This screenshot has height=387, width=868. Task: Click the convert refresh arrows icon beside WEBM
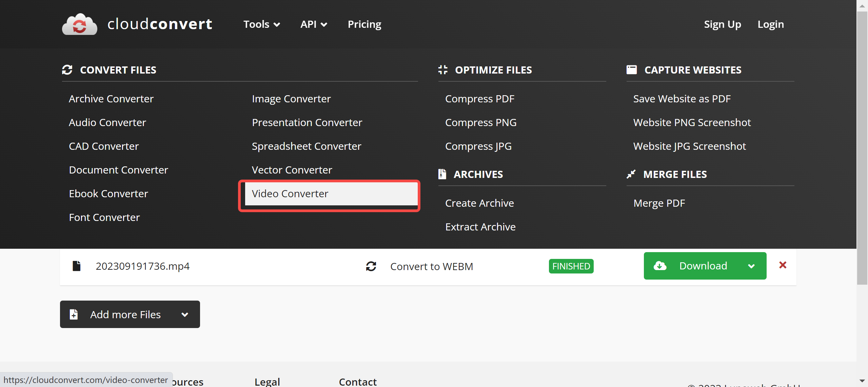371,266
